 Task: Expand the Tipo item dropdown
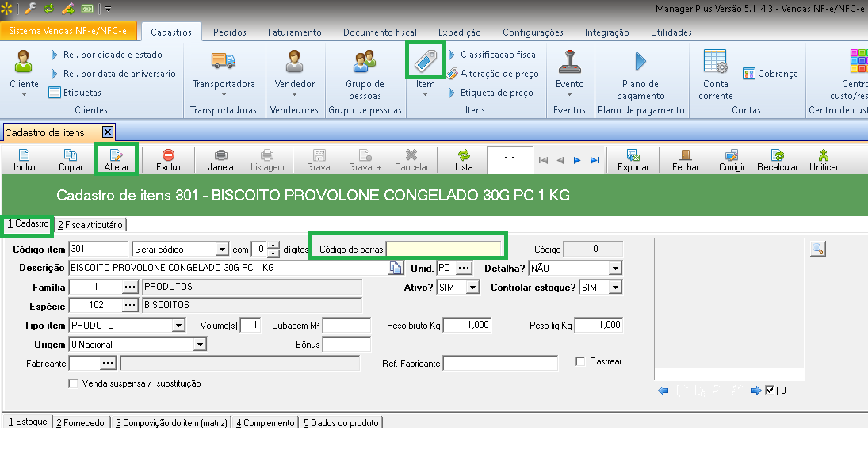coord(179,326)
